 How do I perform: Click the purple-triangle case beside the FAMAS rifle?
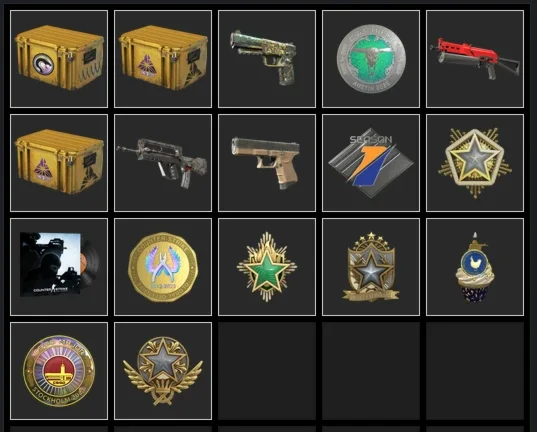59,163
